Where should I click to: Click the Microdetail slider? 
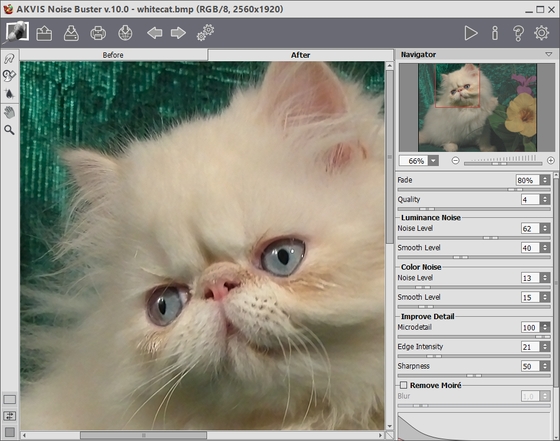click(x=474, y=337)
